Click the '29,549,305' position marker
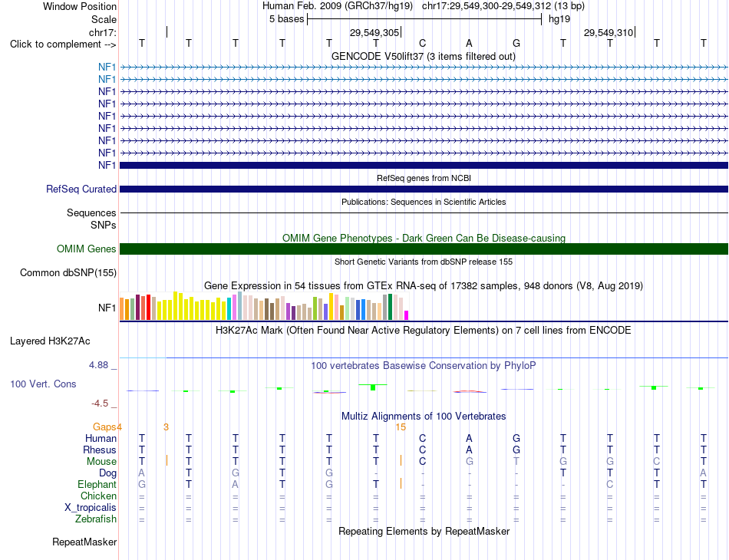The height and width of the screenshot is (560, 729). pyautogui.click(x=374, y=32)
